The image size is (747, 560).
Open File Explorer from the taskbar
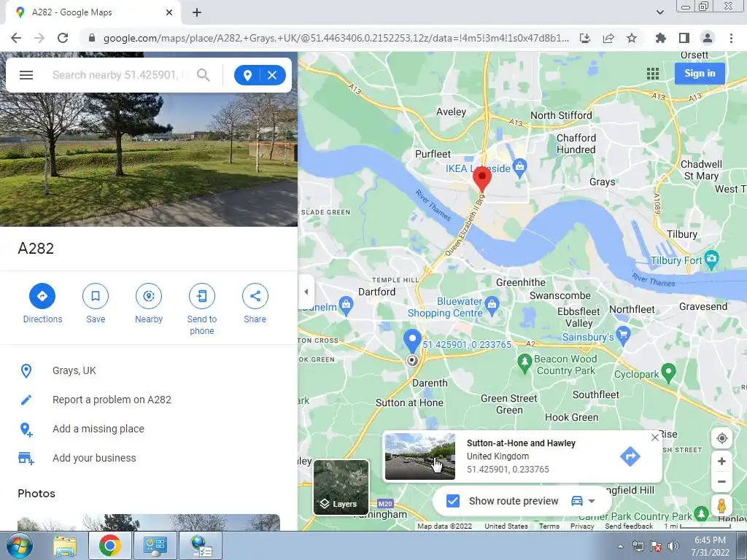click(x=65, y=545)
